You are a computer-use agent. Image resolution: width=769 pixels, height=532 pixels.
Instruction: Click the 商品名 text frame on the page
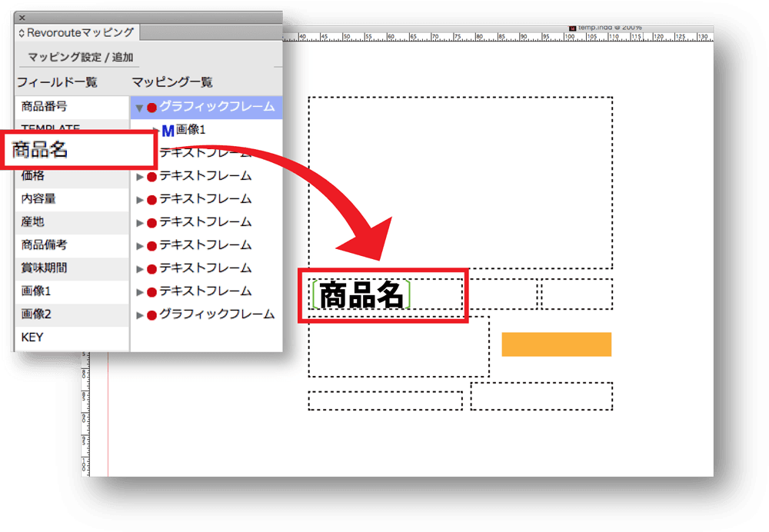(385, 294)
